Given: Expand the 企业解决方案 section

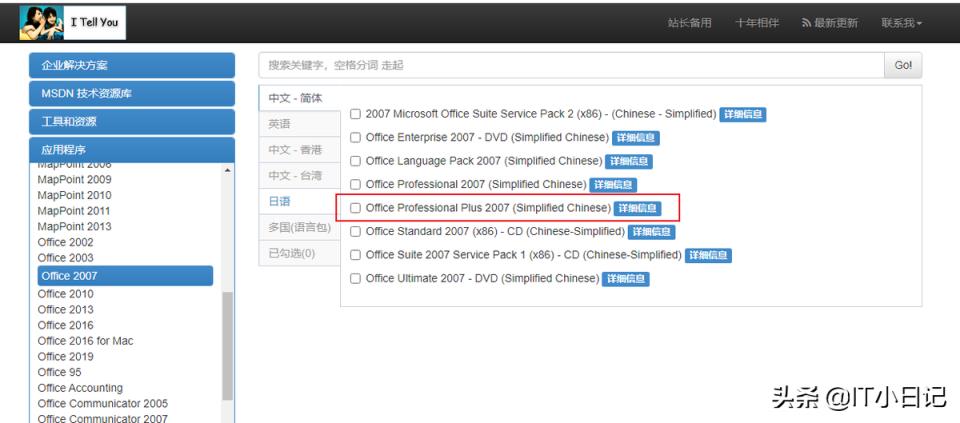Looking at the screenshot, I should point(132,66).
